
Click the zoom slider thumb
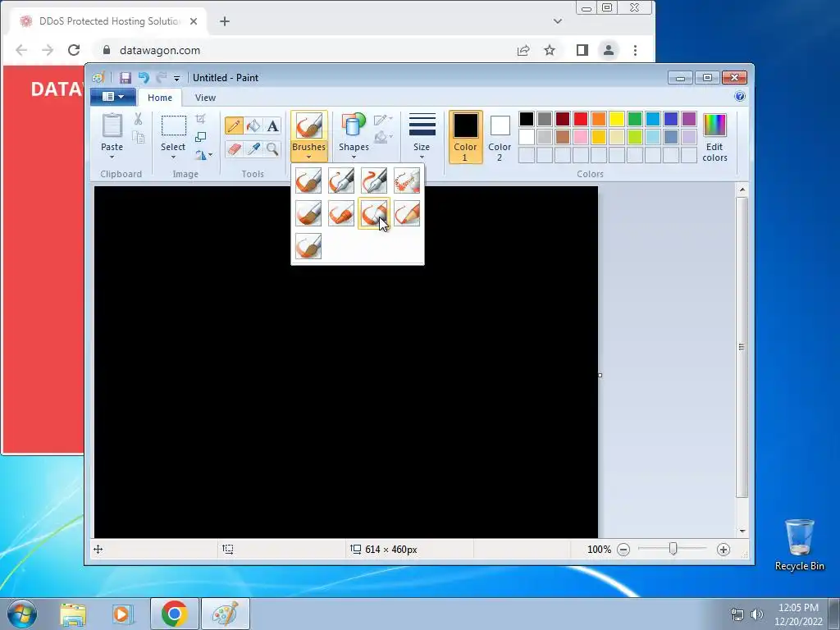coord(673,549)
